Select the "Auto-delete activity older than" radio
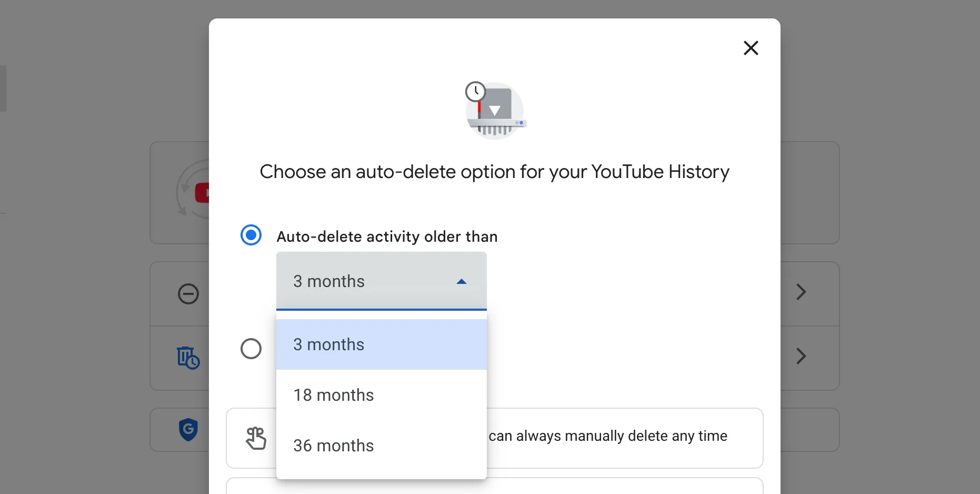The height and width of the screenshot is (494, 980). pos(251,235)
